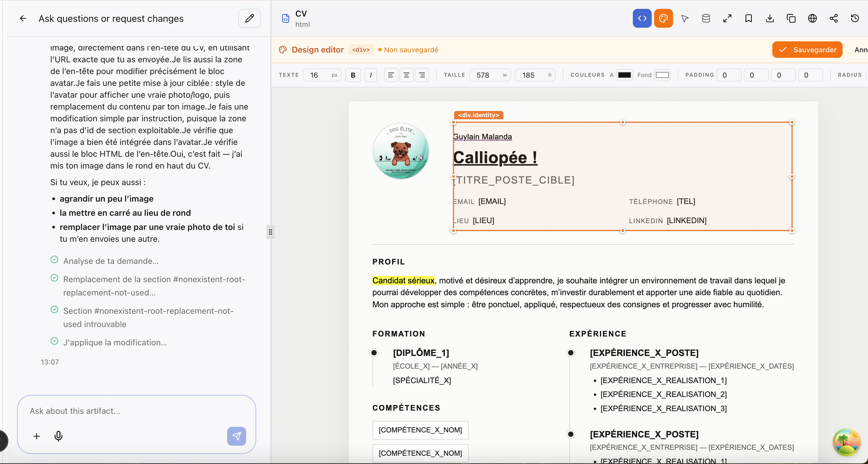Click the bookmark icon

click(748, 18)
